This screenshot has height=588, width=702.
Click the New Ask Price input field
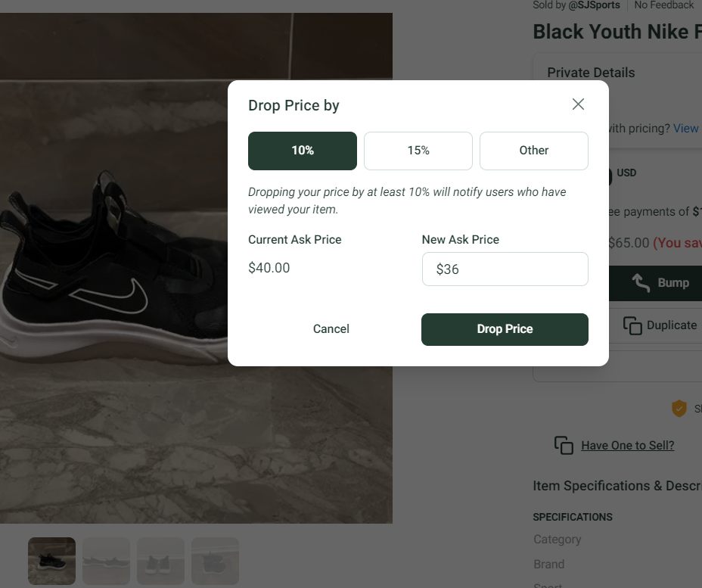click(505, 269)
